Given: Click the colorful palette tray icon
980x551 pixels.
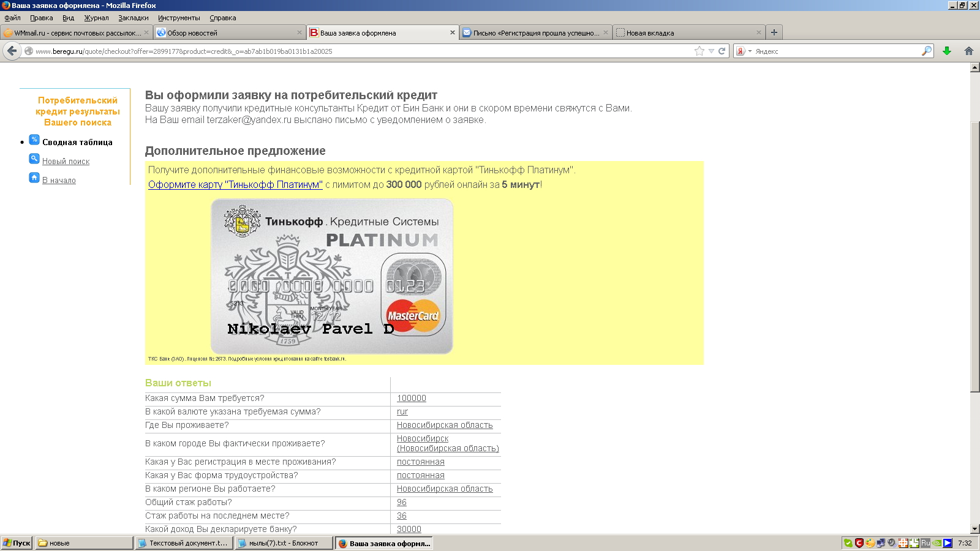Looking at the screenshot, I should 870,543.
